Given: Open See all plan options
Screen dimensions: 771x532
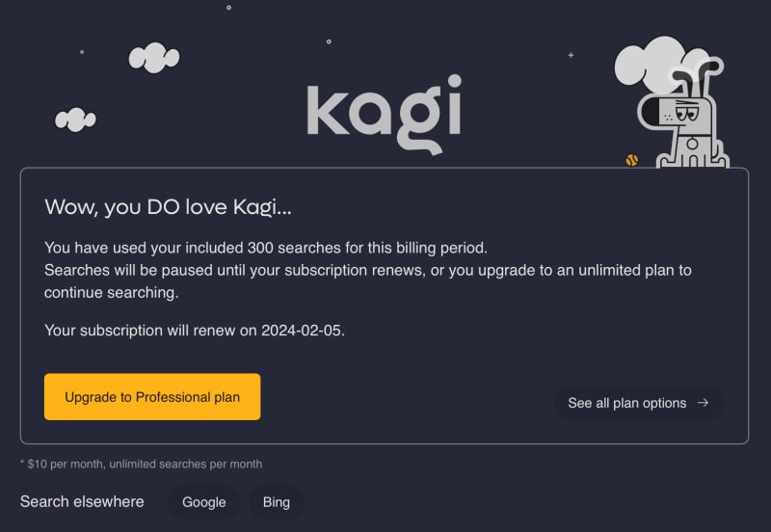Looking at the screenshot, I should (x=638, y=403).
